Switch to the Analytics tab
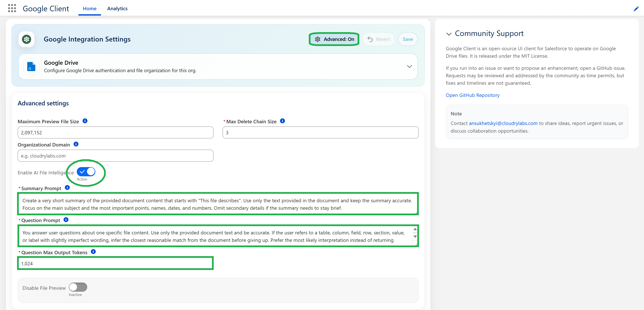The width and height of the screenshot is (644, 310). [117, 9]
